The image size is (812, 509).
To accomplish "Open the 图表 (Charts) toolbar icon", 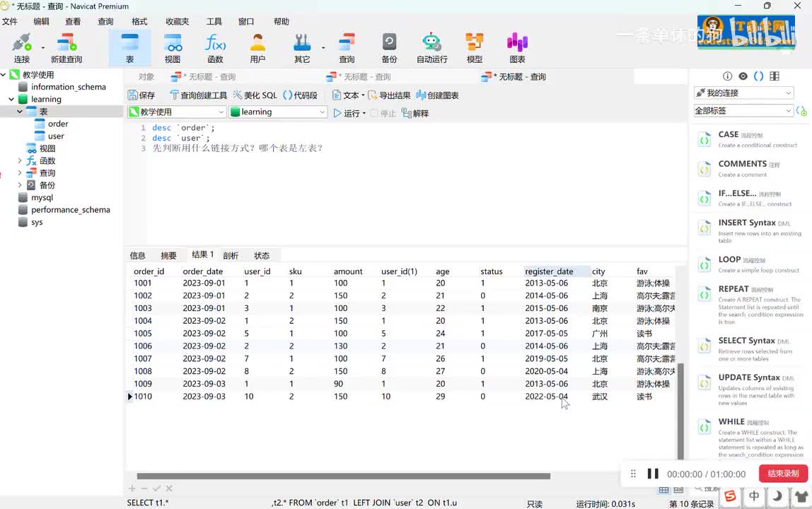I will click(517, 48).
